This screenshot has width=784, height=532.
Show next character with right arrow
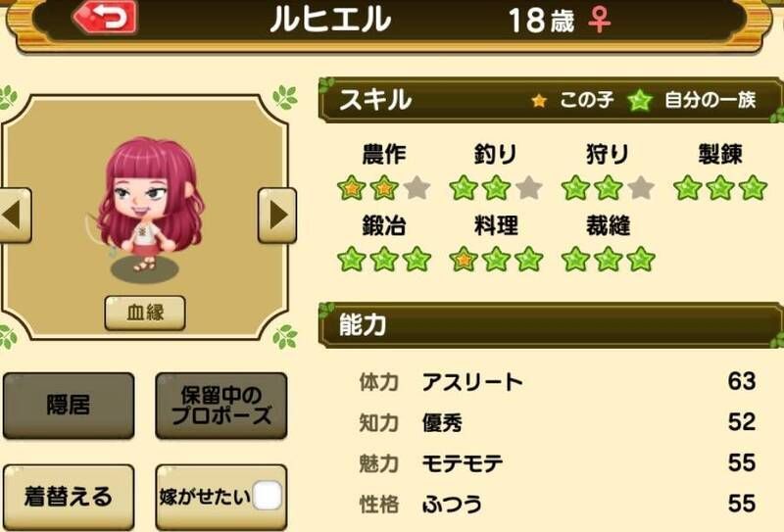[277, 216]
